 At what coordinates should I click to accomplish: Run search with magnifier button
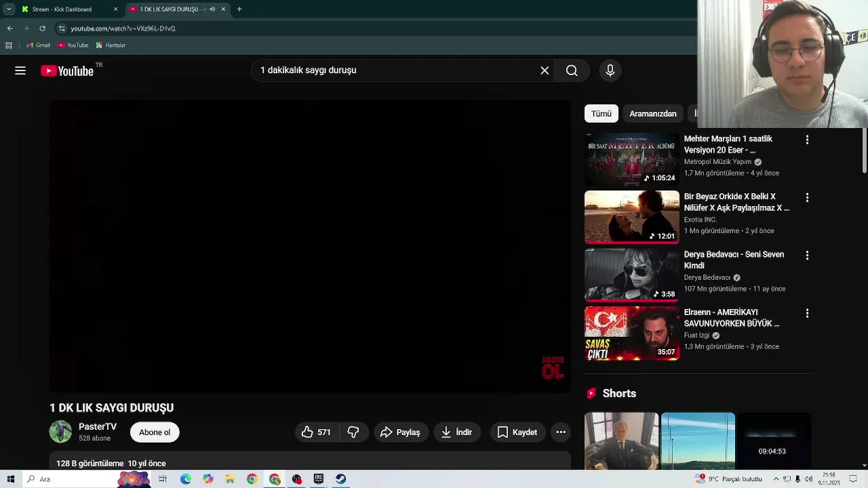coord(572,70)
